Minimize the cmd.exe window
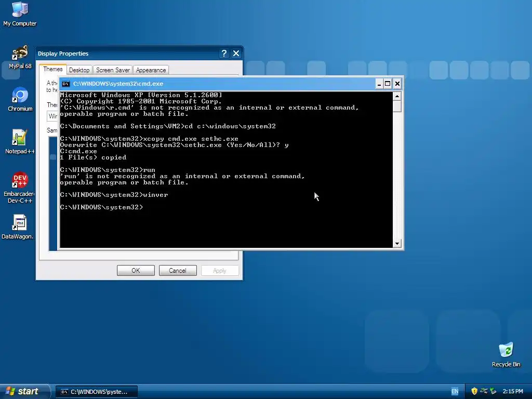Image resolution: width=532 pixels, height=399 pixels. click(379, 84)
